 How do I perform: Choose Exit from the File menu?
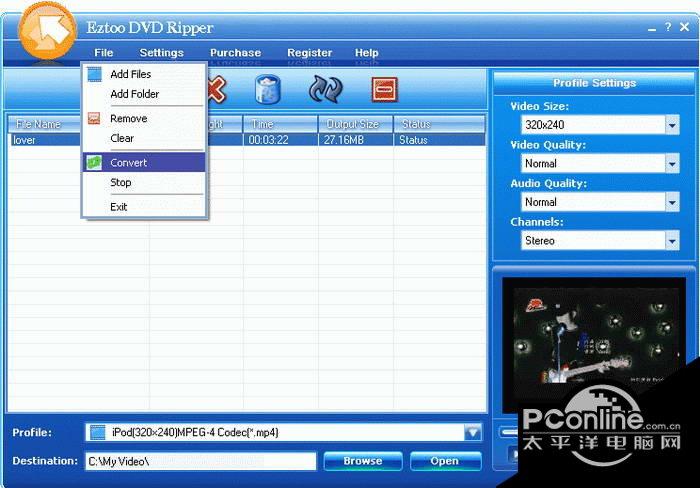144,207
